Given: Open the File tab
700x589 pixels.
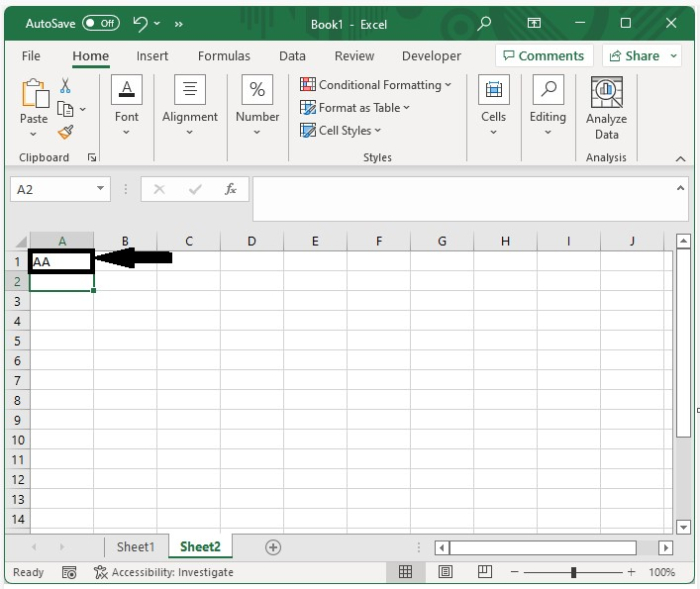Looking at the screenshot, I should click(x=31, y=56).
